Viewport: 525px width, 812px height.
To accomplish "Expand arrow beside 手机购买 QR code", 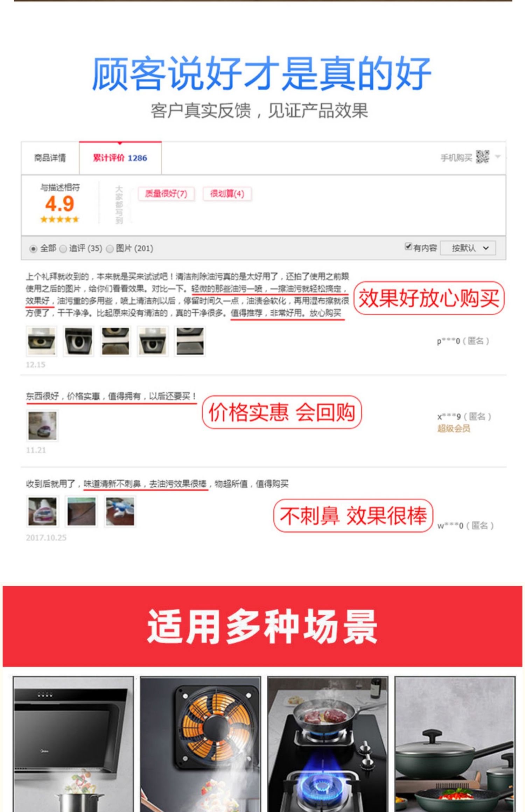I will pyautogui.click(x=498, y=157).
